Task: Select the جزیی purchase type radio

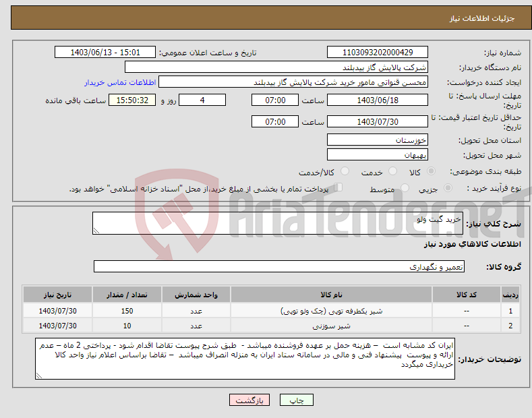Action: tap(448, 187)
